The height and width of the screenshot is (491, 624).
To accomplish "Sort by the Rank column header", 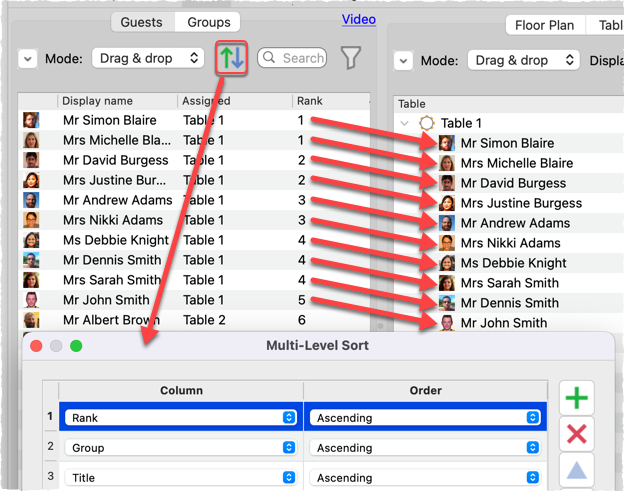I will pyautogui.click(x=330, y=101).
